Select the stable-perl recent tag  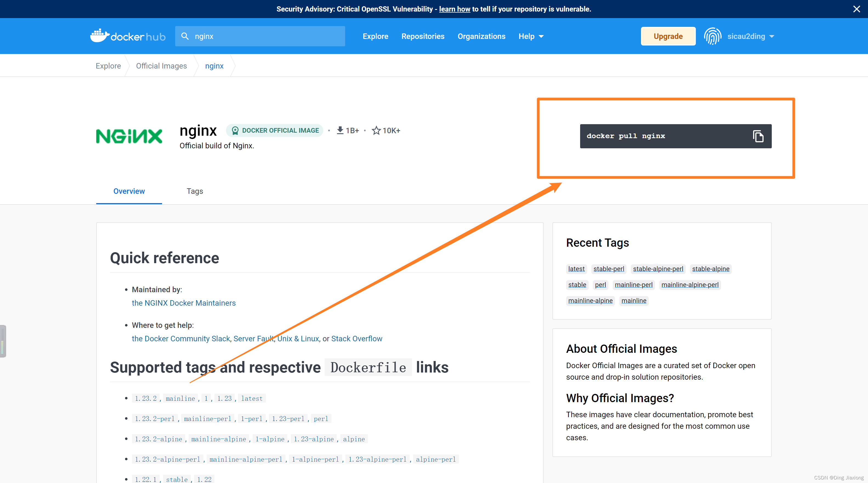pyautogui.click(x=609, y=269)
